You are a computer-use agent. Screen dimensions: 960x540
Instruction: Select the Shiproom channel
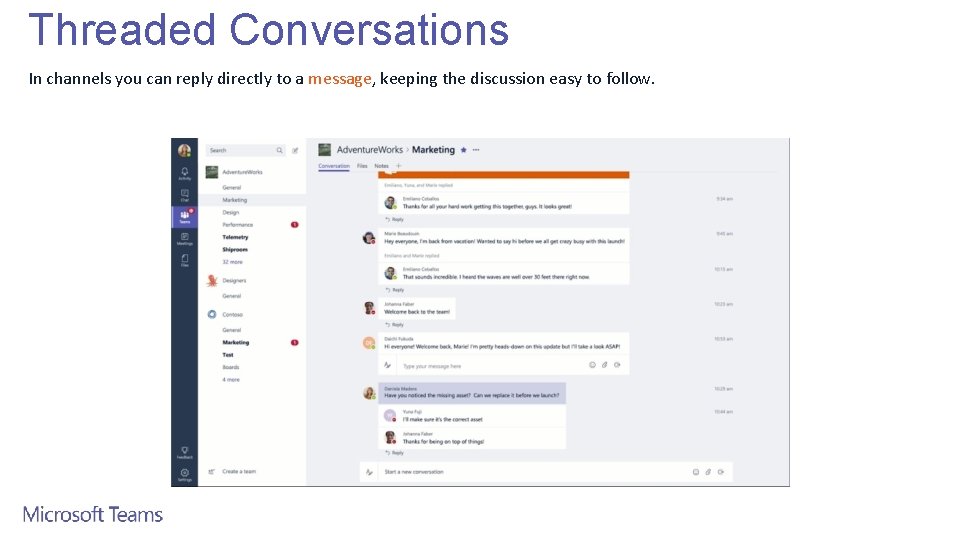pyautogui.click(x=235, y=250)
